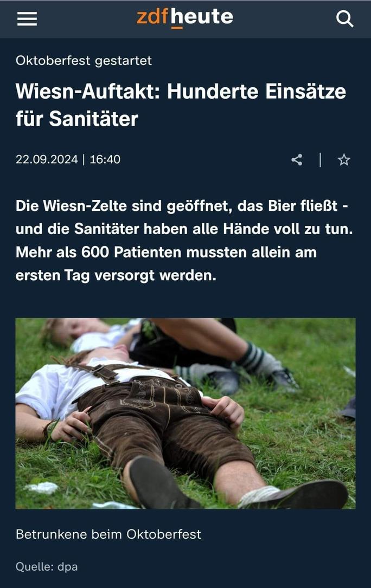Open the Oktoberfest lying man photo
Screen dimensions: 371x588
coord(185,413)
